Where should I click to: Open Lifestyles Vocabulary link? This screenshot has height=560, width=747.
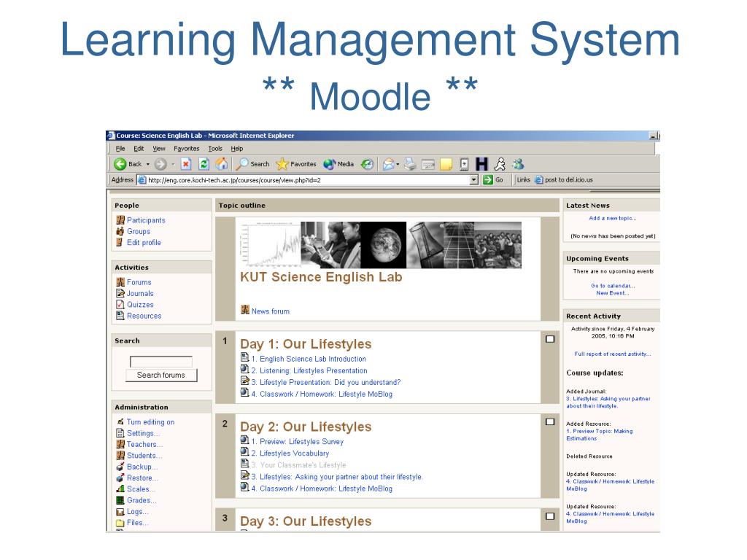[x=290, y=454]
